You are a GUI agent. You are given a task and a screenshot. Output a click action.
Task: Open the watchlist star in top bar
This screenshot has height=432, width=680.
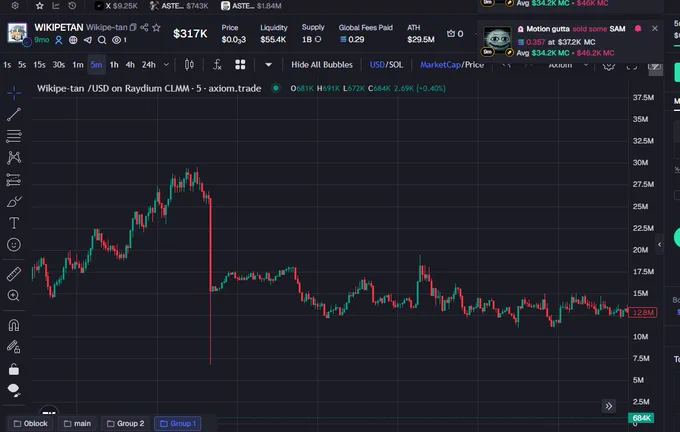point(39,6)
